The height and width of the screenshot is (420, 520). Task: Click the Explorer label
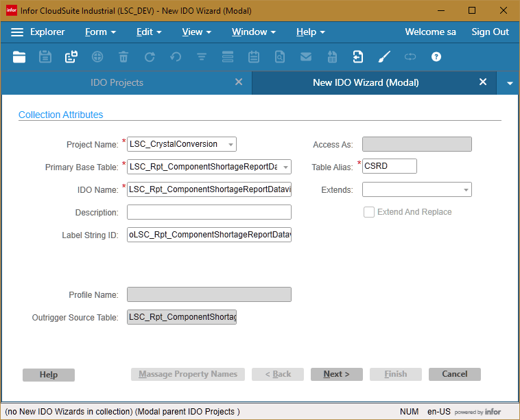pyautogui.click(x=47, y=32)
